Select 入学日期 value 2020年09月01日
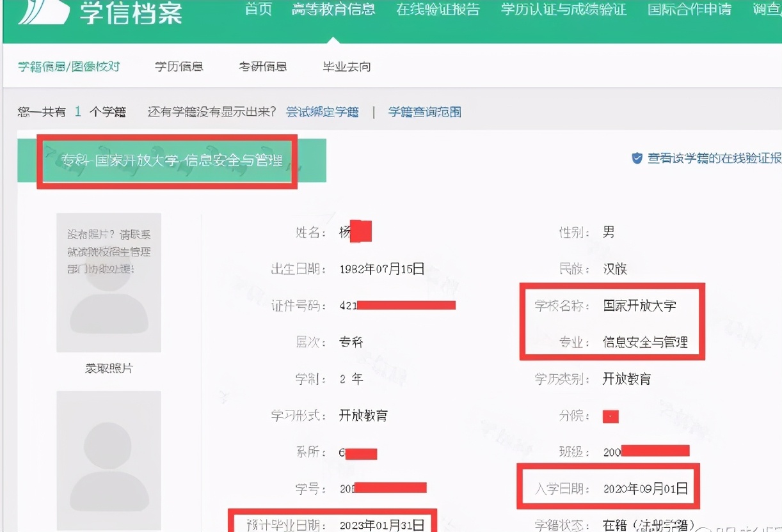This screenshot has width=782, height=532. coord(646,489)
